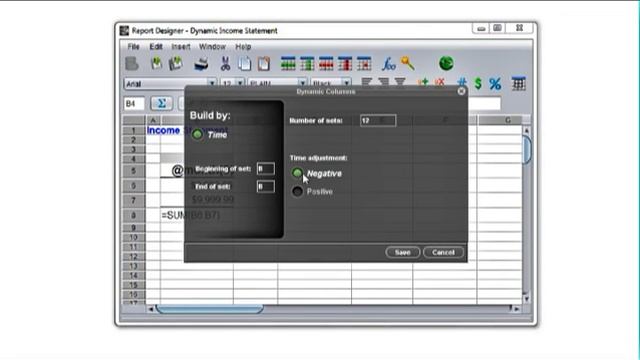The height and width of the screenshot is (360, 640).
Task: Click the sigma sum button
Action: point(161,103)
